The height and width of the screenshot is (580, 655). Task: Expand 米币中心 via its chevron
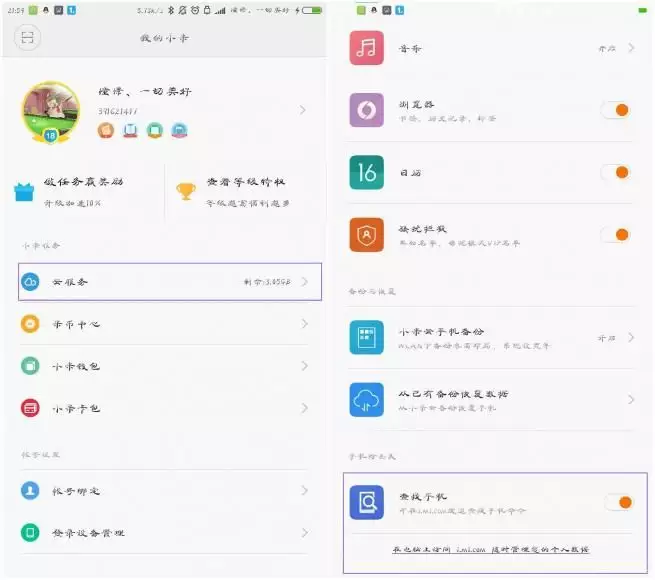pyautogui.click(x=305, y=324)
